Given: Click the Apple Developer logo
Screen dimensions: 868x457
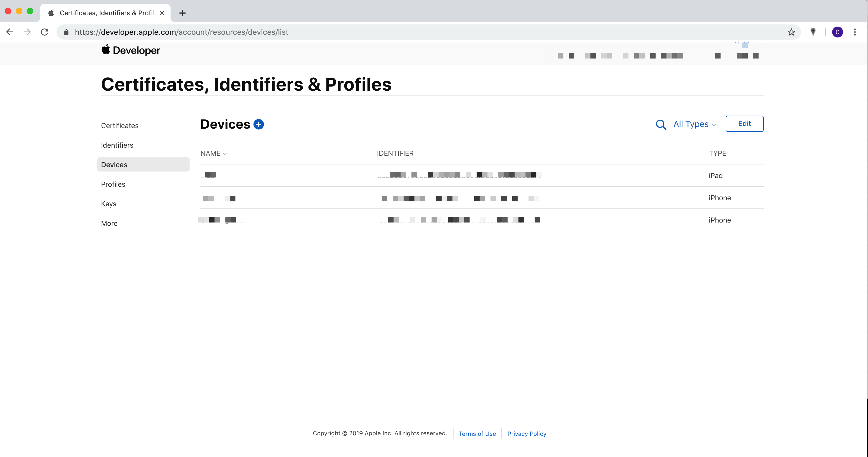Looking at the screenshot, I should [x=131, y=50].
